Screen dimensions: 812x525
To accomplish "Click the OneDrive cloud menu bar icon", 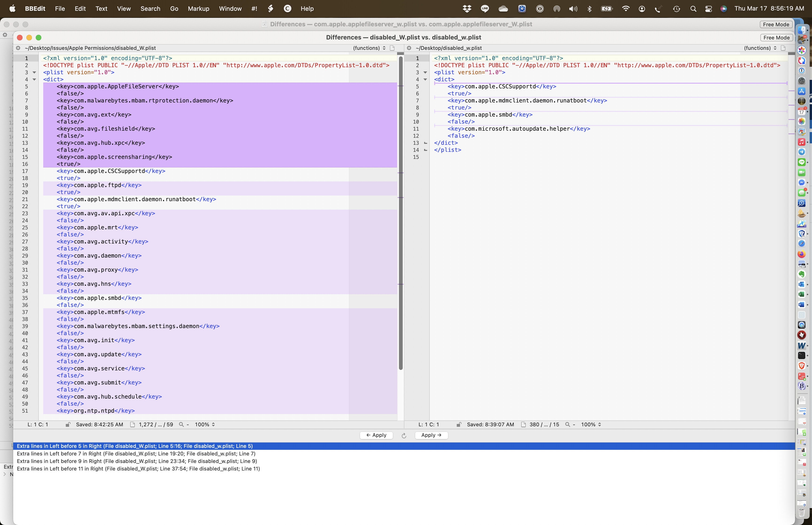I will pyautogui.click(x=503, y=9).
